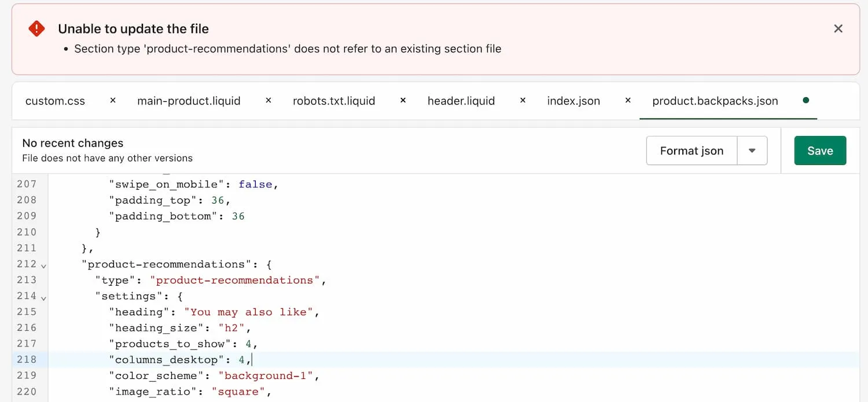The height and width of the screenshot is (402, 868).
Task: Click the "type" key on line 213
Action: point(115,281)
